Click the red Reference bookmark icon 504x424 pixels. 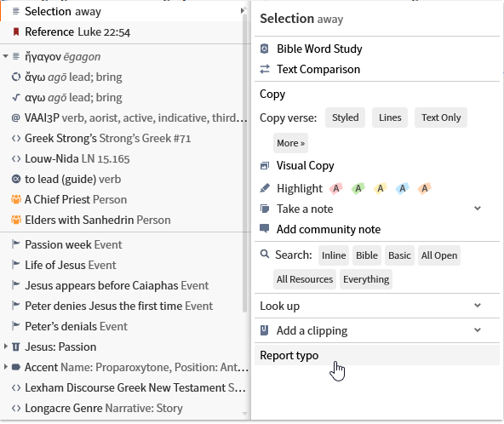click(x=15, y=32)
